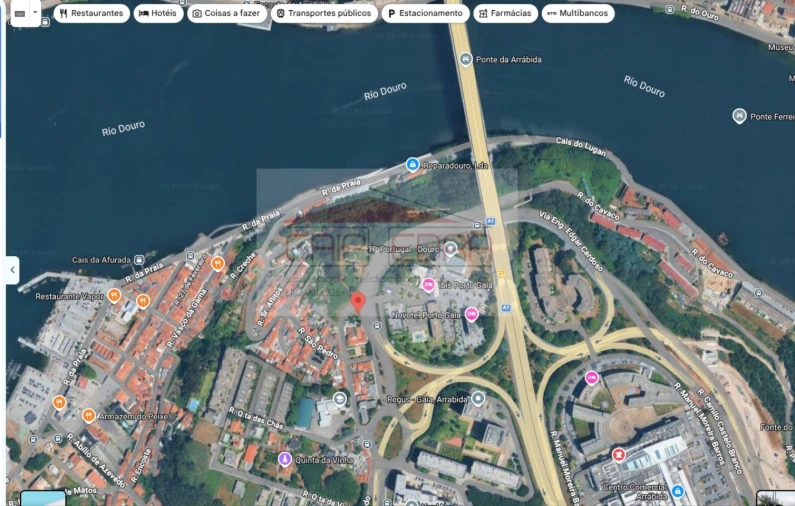
Task: Click the Ponte Ferreira bridge marker
Action: tap(739, 116)
